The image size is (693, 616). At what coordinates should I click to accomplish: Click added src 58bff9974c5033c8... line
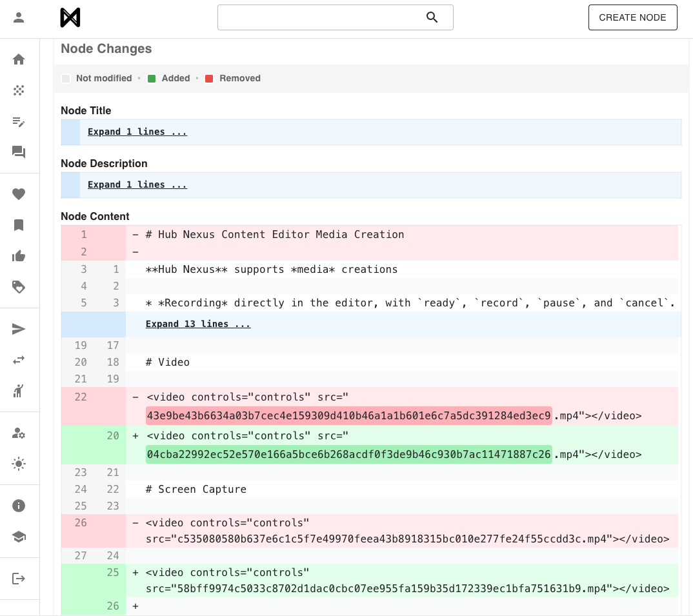[x=408, y=589]
